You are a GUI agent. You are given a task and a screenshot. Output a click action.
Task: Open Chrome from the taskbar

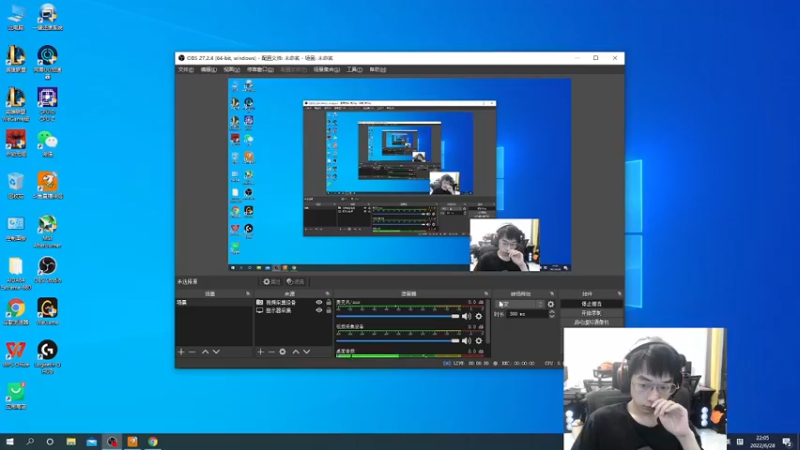(x=153, y=442)
